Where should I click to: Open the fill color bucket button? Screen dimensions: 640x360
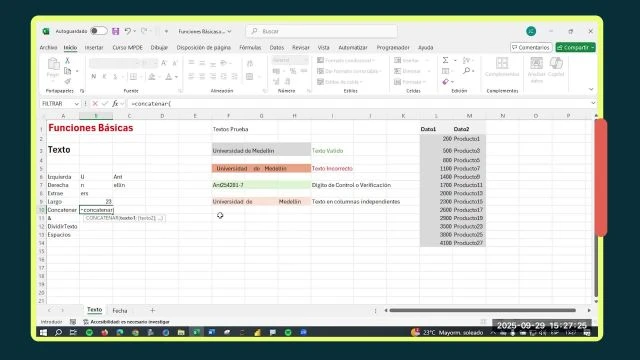[152, 76]
